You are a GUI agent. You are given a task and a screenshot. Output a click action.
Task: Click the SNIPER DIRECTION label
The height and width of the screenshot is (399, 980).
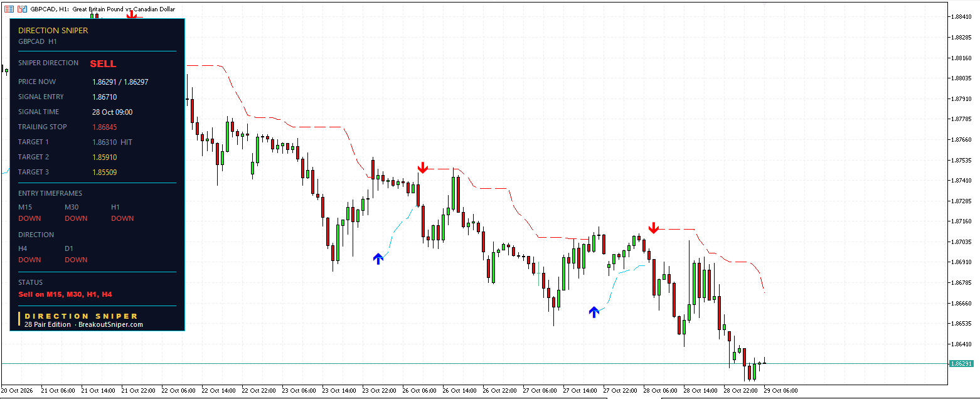[x=48, y=63]
